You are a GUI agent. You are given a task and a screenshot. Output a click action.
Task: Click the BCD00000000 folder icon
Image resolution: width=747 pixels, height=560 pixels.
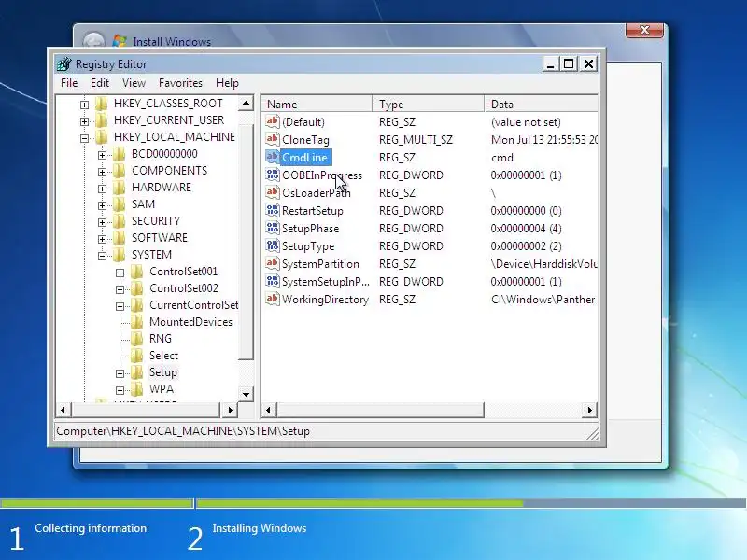[x=119, y=154]
